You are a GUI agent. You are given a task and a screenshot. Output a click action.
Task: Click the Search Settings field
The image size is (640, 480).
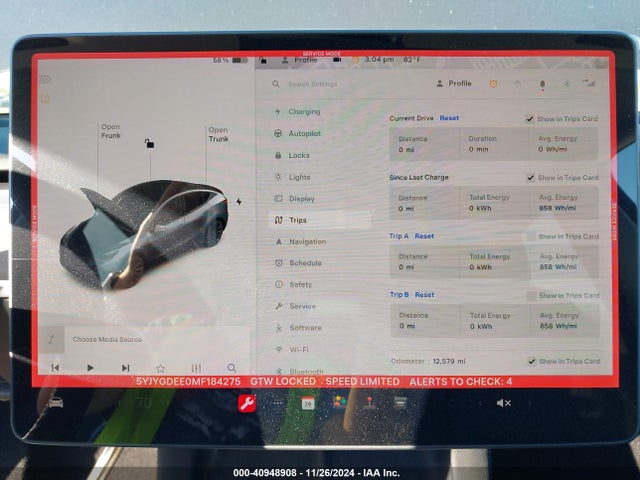coord(313,84)
